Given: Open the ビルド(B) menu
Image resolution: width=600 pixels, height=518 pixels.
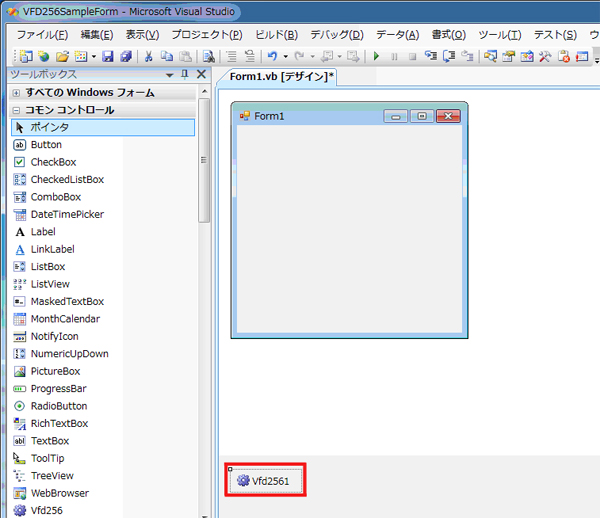Looking at the screenshot, I should [276, 35].
